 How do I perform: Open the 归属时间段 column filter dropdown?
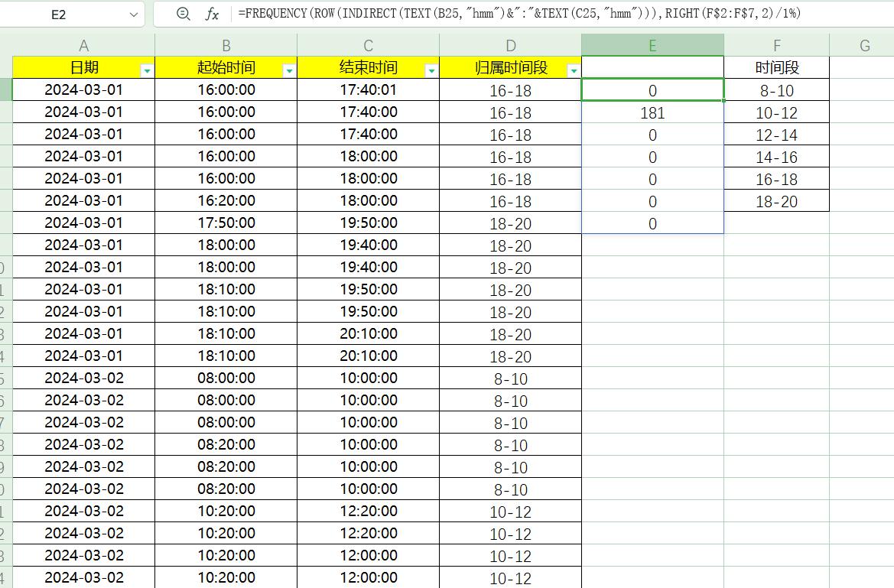(x=574, y=70)
